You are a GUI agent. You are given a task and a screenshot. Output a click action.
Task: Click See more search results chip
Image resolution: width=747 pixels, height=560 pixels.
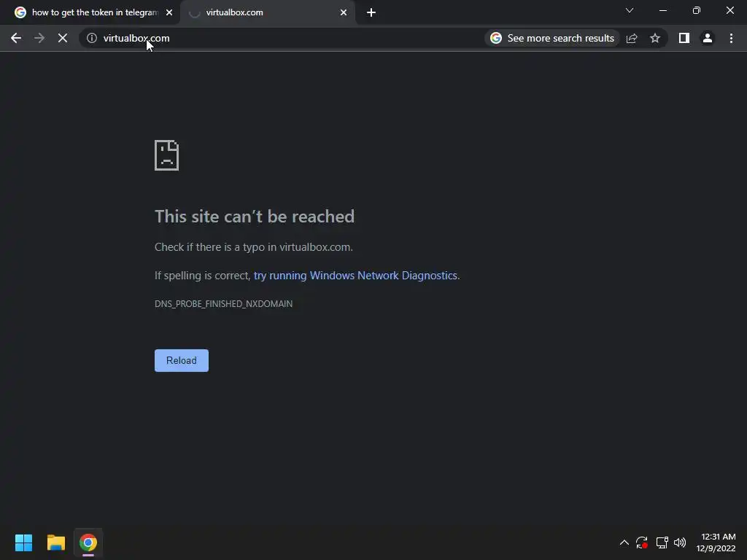click(553, 38)
